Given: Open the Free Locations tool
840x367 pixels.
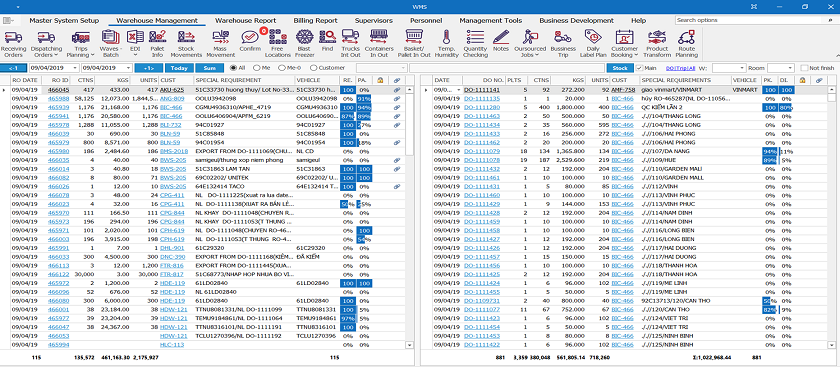Looking at the screenshot, I should [x=278, y=44].
